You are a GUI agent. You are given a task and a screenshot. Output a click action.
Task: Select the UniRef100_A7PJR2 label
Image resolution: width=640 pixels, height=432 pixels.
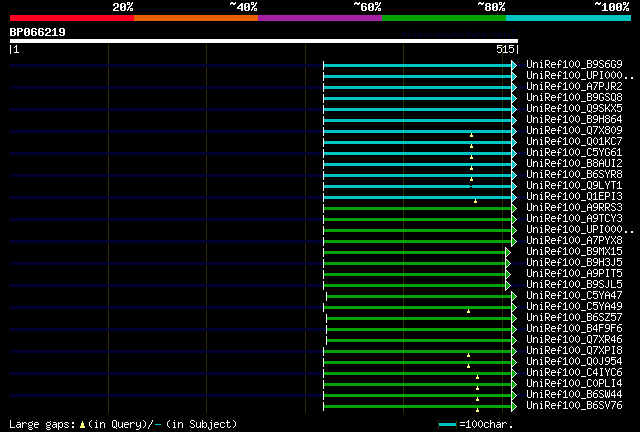point(574,87)
